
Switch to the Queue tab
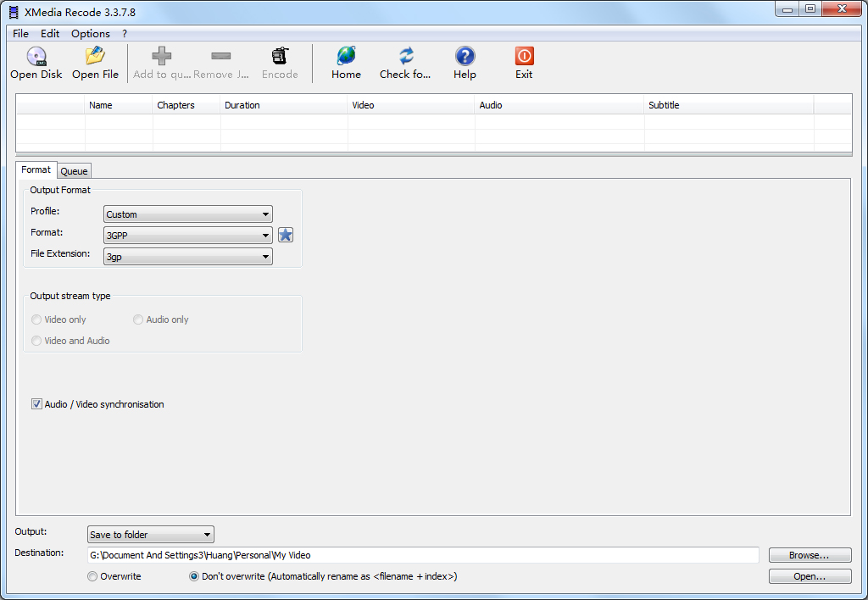[x=75, y=171]
